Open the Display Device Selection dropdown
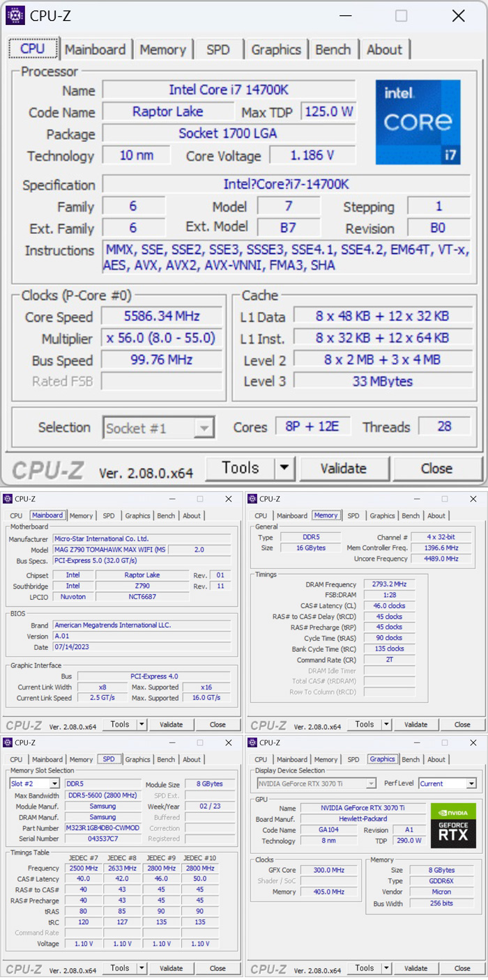 (x=371, y=784)
